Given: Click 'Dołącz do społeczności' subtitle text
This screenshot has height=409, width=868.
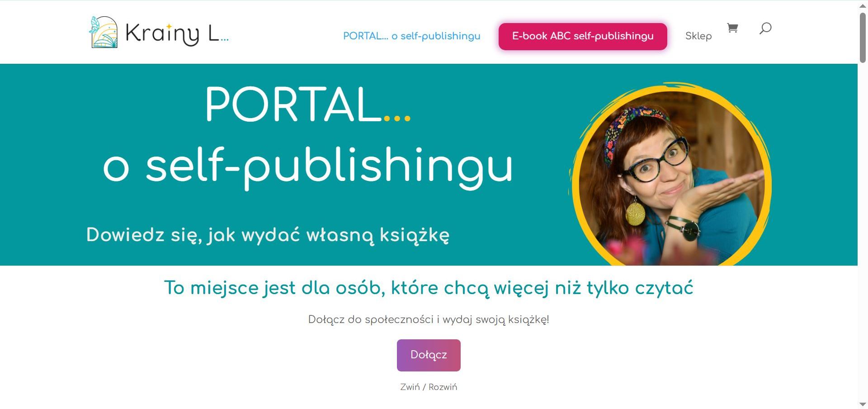Looking at the screenshot, I should click(429, 319).
